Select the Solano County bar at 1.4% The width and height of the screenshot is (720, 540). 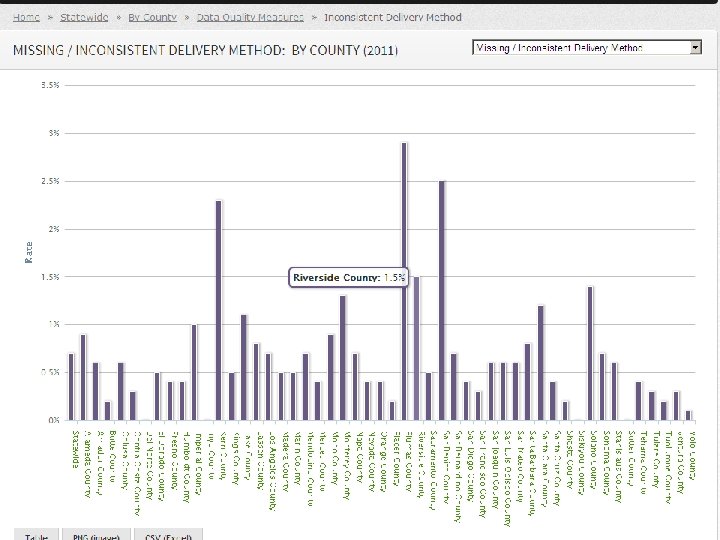(x=590, y=354)
